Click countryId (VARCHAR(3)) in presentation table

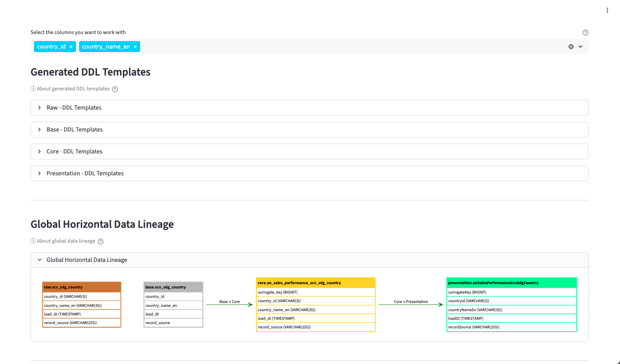coord(512,301)
